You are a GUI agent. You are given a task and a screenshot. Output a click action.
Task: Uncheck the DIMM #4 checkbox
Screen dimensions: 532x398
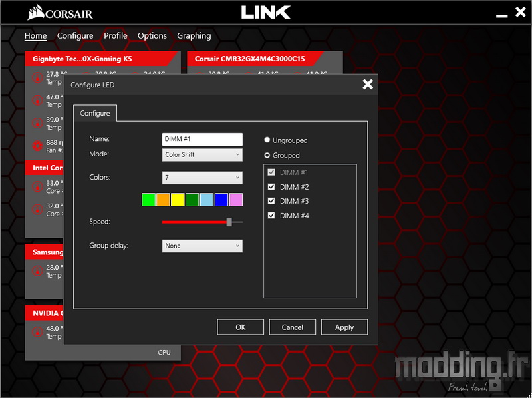[x=271, y=215]
